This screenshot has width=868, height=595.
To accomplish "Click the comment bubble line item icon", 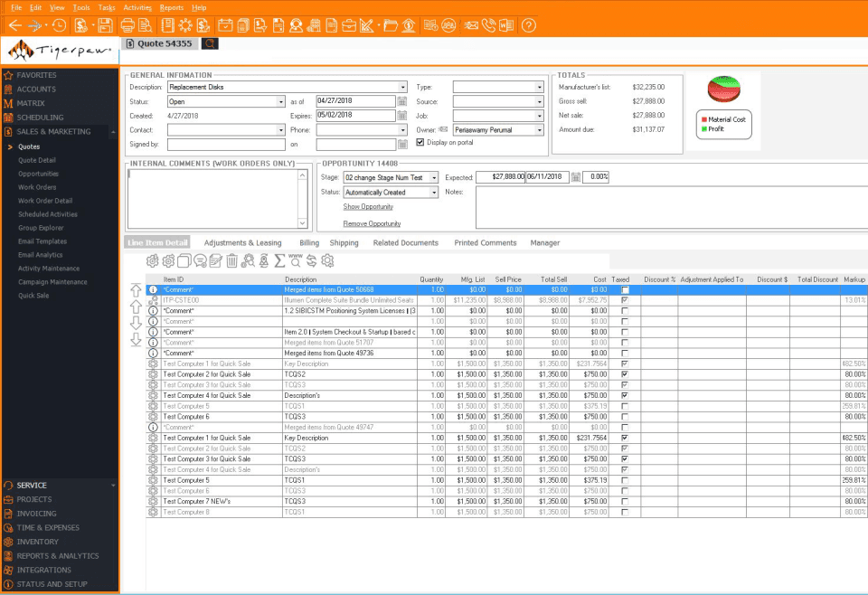I will 200,260.
